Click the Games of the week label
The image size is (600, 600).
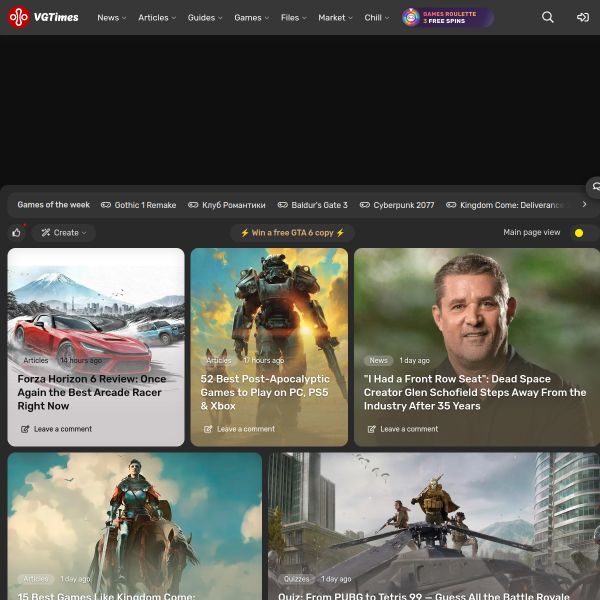[x=54, y=205]
